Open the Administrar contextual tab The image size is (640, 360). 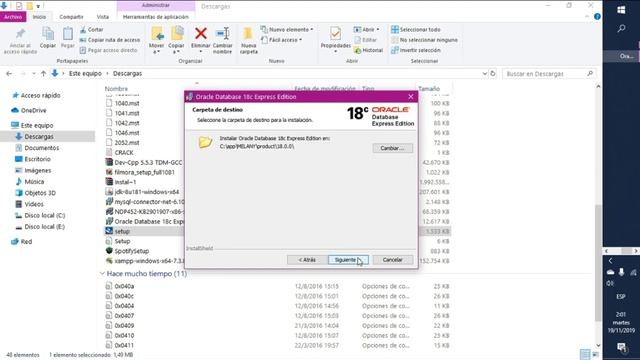[156, 5]
